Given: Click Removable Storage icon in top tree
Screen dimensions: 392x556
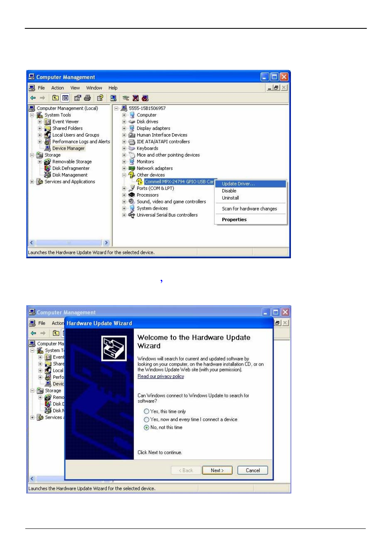Looking at the screenshot, I should tap(48, 162).
